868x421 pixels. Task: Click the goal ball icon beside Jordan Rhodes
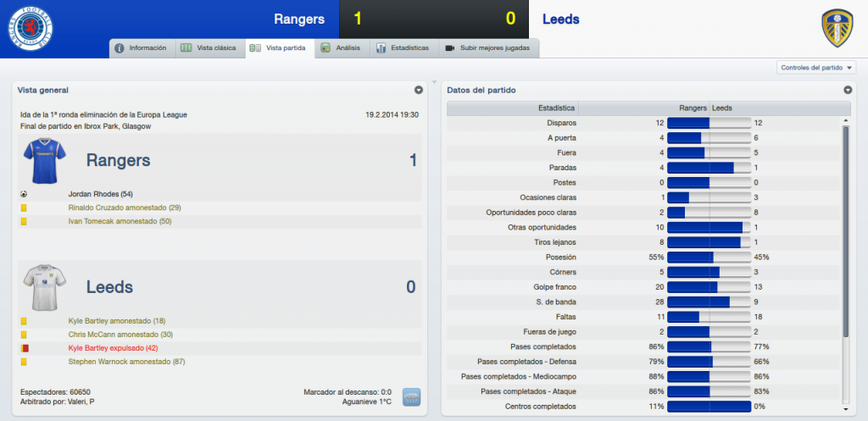pyautogui.click(x=23, y=194)
